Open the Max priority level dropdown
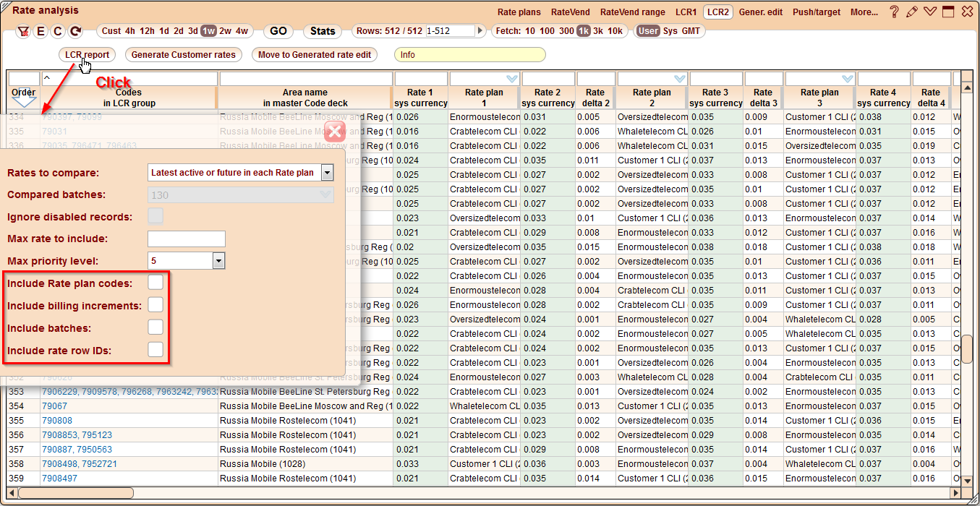The width and height of the screenshot is (980, 506). [218, 260]
